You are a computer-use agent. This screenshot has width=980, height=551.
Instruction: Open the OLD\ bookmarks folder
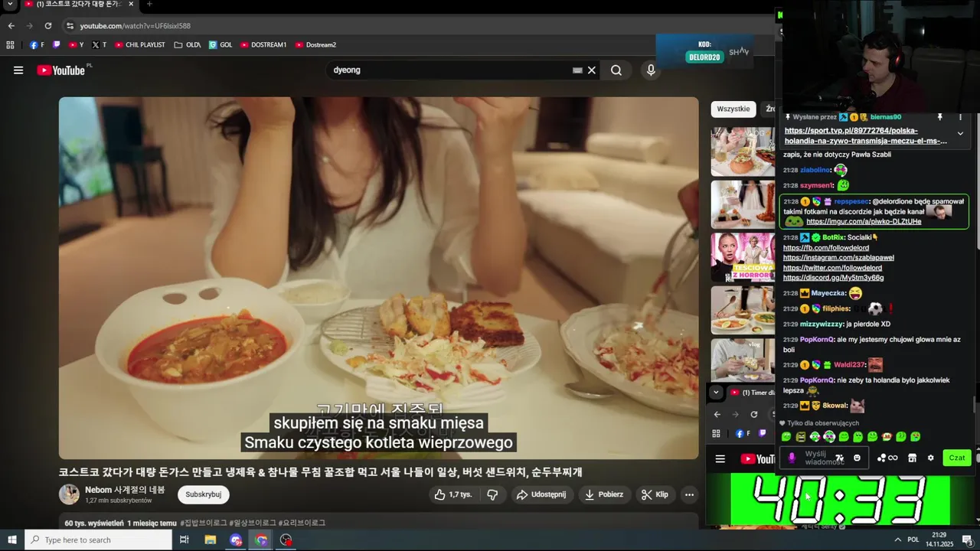point(188,45)
